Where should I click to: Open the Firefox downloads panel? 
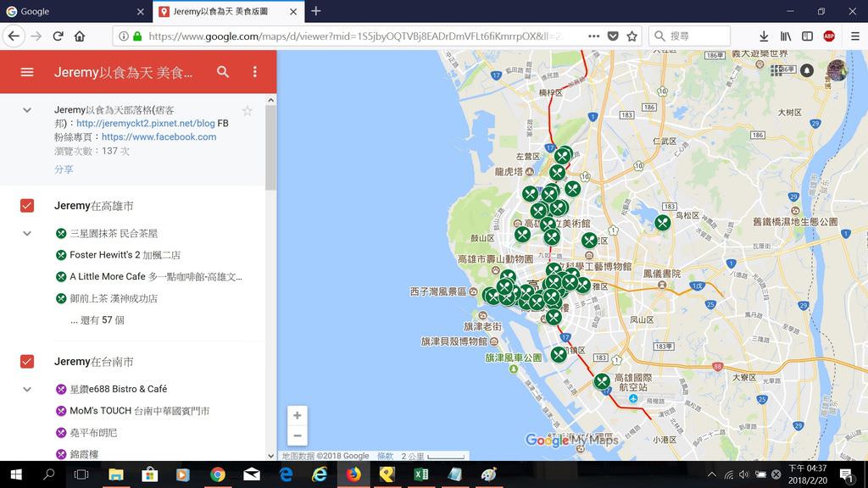pos(764,36)
